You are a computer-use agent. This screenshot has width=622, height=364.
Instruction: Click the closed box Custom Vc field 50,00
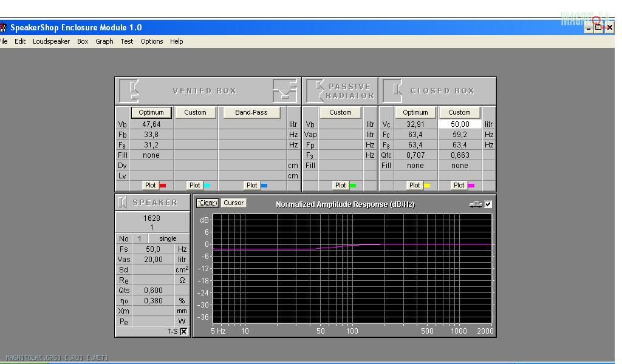coord(460,124)
